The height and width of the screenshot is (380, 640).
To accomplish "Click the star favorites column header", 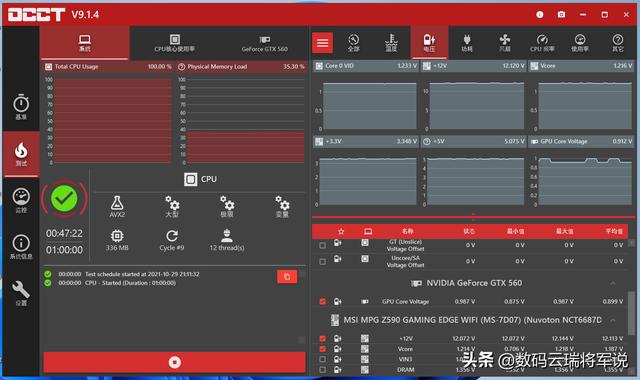I will 341,231.
